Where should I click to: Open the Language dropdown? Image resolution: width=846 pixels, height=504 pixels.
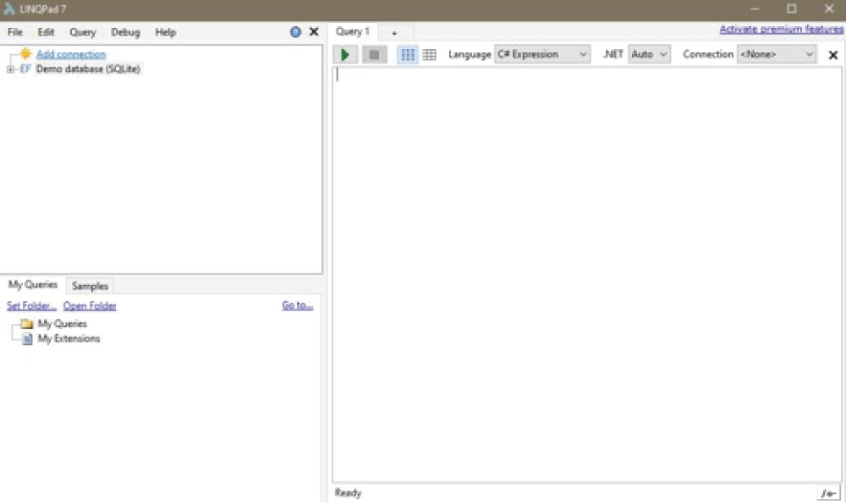point(542,54)
